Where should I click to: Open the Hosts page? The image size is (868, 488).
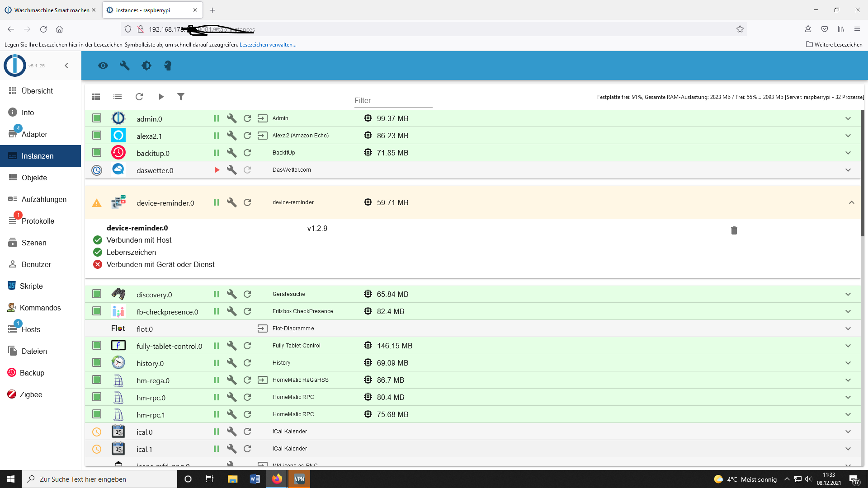pos(40,329)
